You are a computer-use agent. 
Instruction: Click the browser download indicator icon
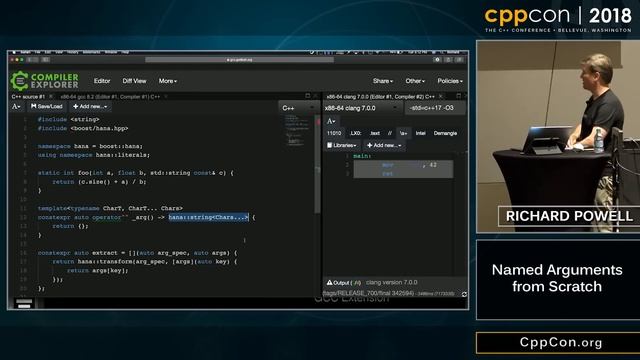coord(437,60)
